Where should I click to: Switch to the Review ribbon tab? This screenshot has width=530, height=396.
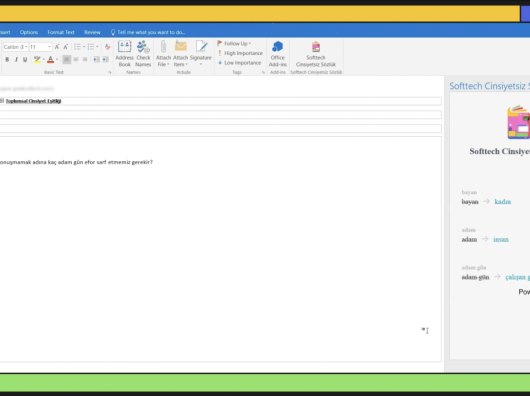point(92,32)
